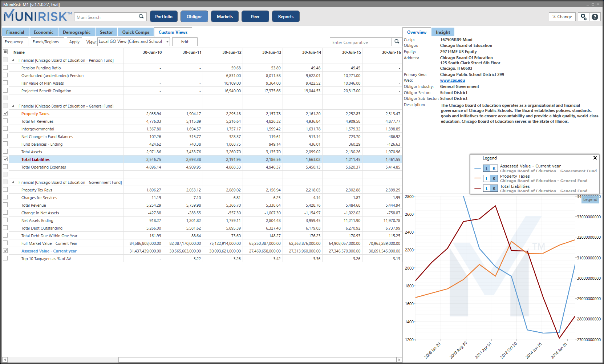Image resolution: width=604 pixels, height=364 pixels.
Task: Click L axis button for Assessed Value
Action: (x=487, y=168)
